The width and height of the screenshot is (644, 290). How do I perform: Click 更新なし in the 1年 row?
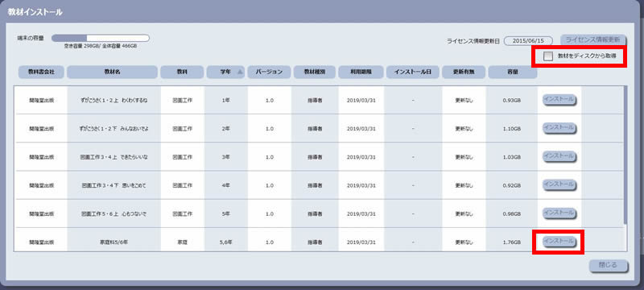pos(464,100)
